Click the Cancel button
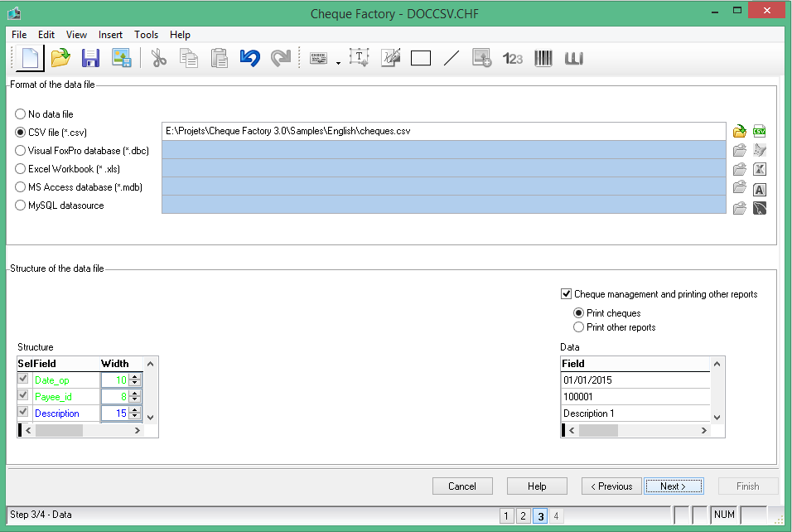 point(462,486)
